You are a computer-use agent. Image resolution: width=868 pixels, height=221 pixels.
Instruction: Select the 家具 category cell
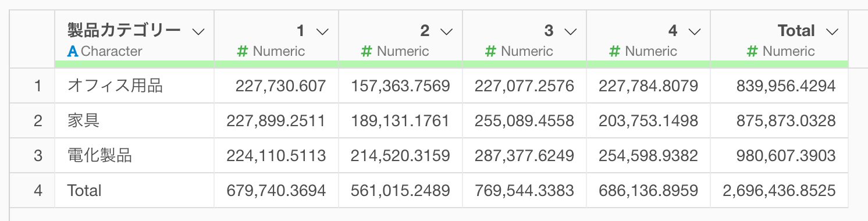[x=134, y=121]
